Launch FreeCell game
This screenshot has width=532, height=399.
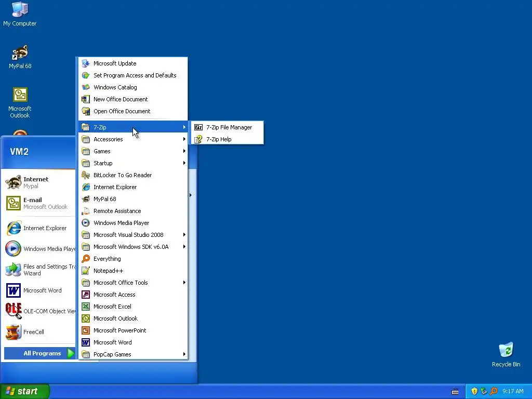point(39,332)
